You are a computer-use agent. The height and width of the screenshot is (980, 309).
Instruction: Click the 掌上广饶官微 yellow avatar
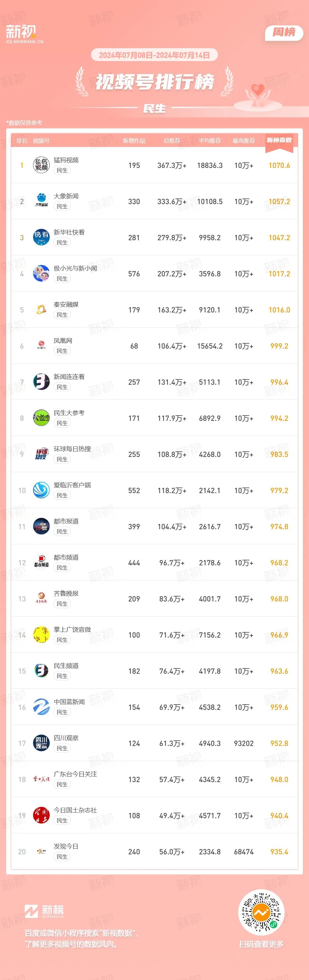tap(41, 635)
